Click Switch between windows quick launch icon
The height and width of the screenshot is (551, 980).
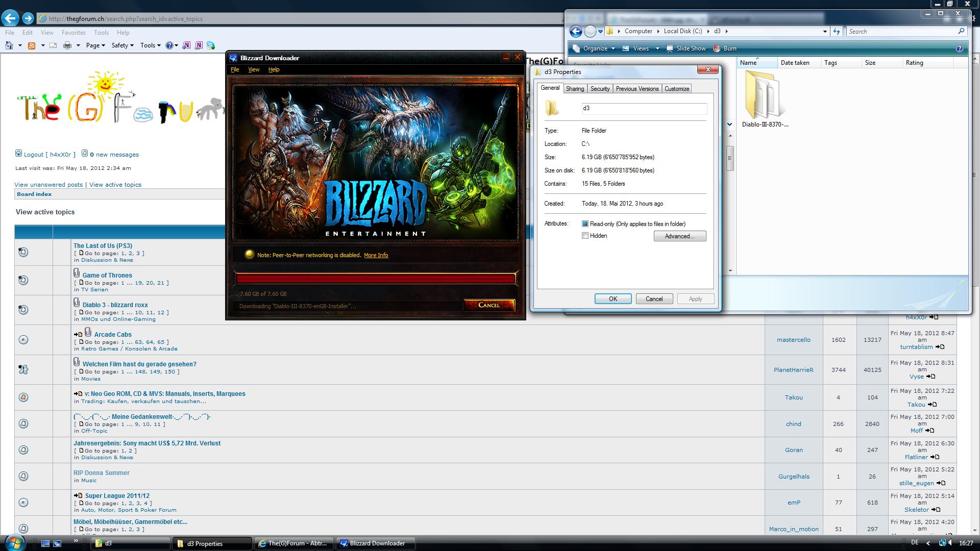click(x=57, y=543)
